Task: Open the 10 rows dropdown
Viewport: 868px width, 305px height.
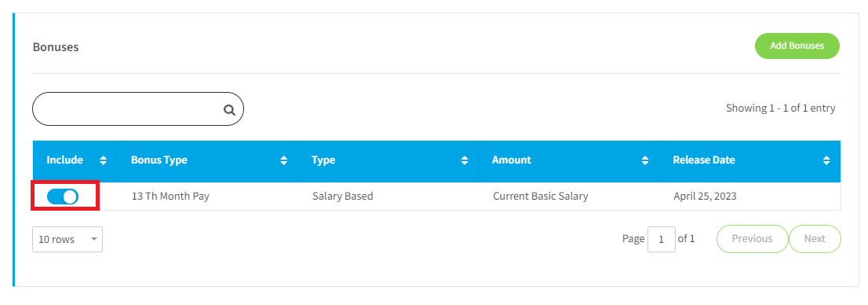Action: click(67, 240)
